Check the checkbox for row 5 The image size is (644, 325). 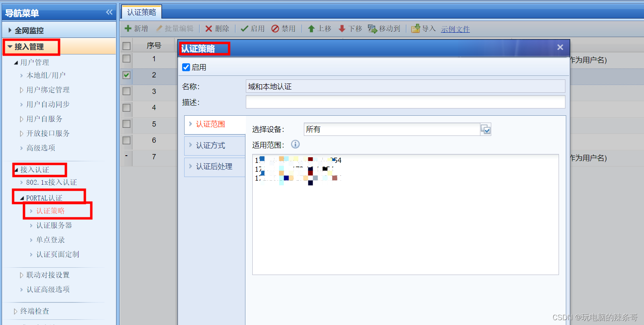click(x=127, y=124)
